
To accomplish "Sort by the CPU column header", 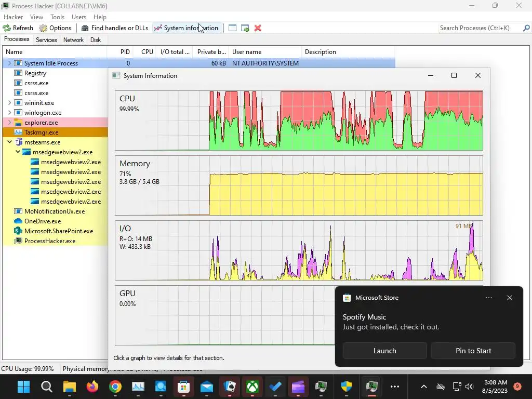I will tap(145, 52).
